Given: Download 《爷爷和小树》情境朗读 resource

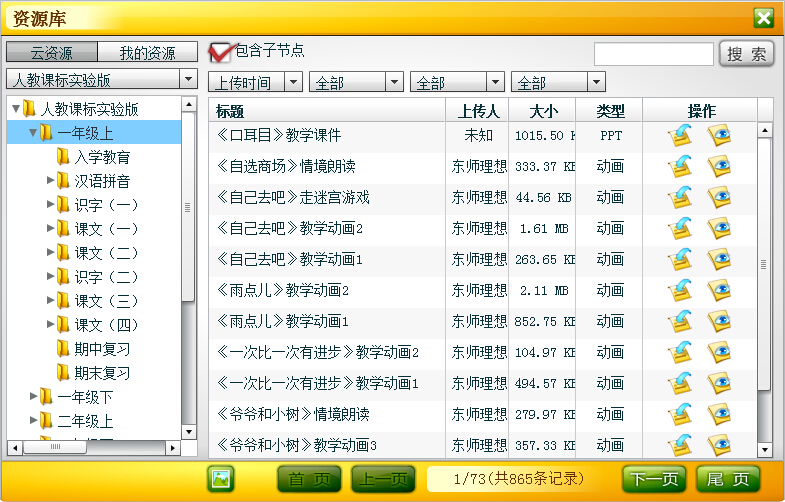Looking at the screenshot, I should point(681,414).
